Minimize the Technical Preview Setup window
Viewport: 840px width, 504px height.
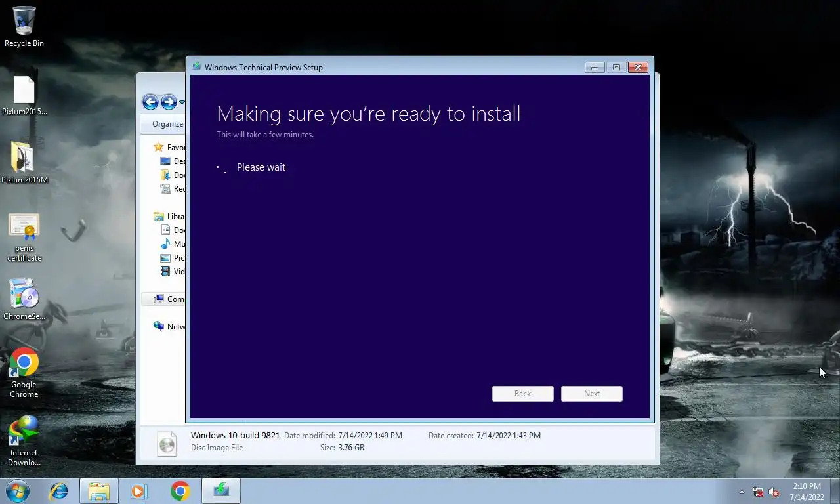[x=595, y=67]
